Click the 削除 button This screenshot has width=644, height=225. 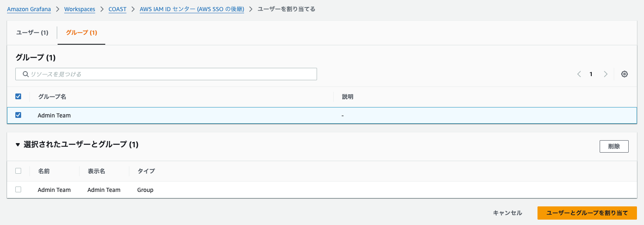click(614, 146)
